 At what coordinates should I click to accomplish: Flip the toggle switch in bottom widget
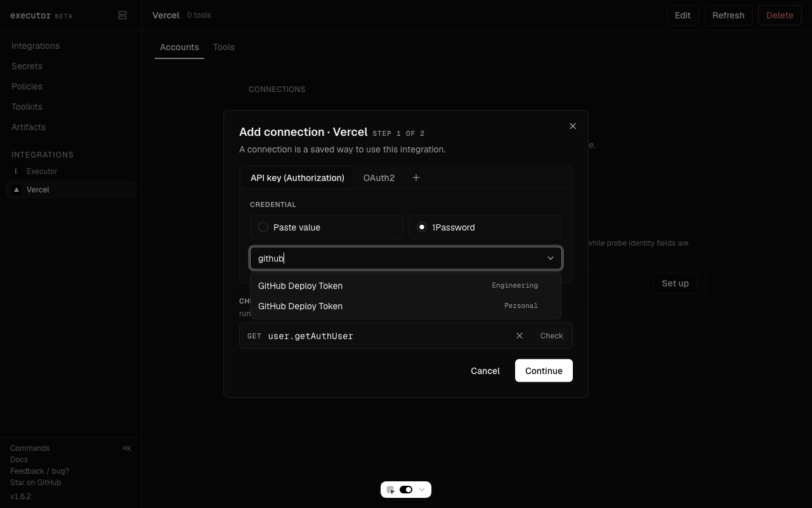point(406,490)
